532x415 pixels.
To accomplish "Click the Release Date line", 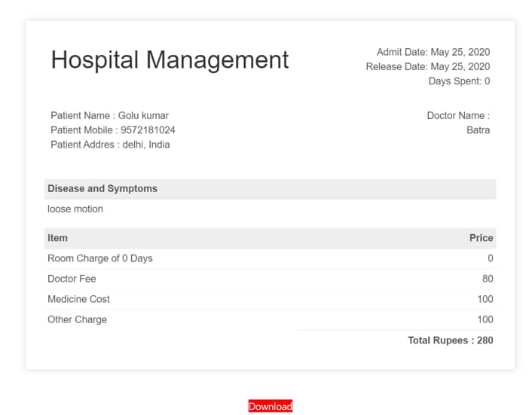I will [427, 66].
